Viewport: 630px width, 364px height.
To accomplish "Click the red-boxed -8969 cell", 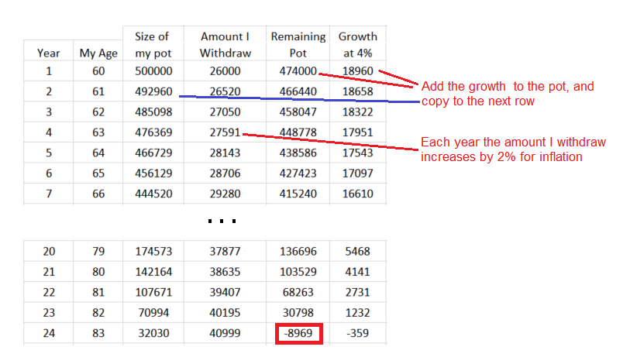I will 298,334.
